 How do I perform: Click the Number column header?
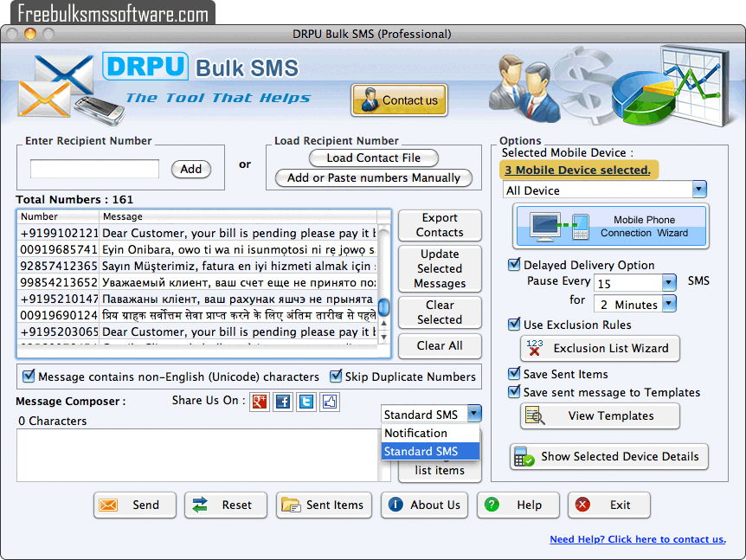pos(58,216)
